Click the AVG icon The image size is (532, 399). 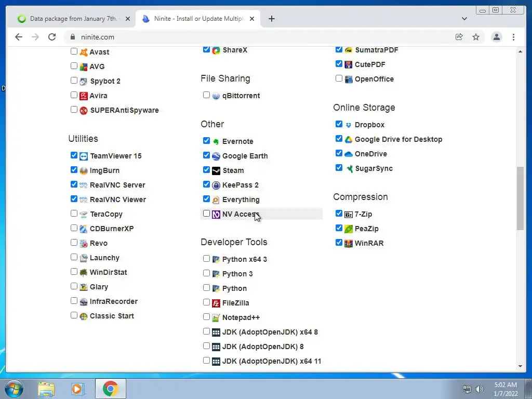coord(84,67)
